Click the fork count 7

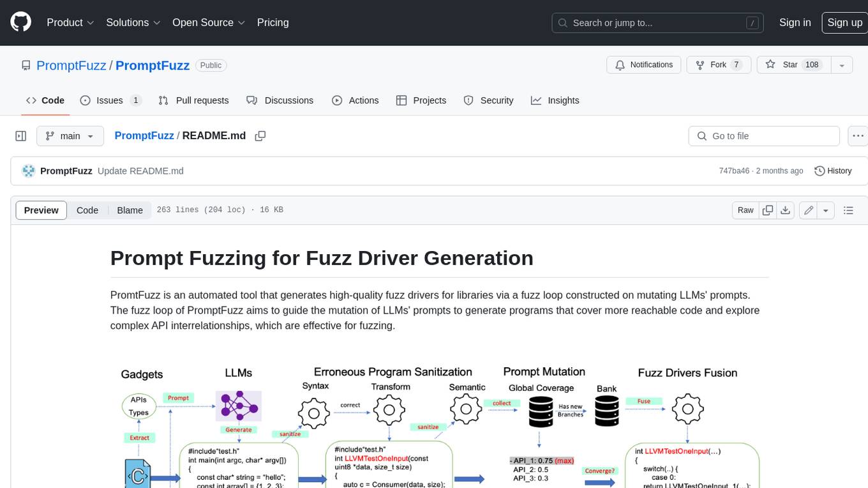[737, 65]
